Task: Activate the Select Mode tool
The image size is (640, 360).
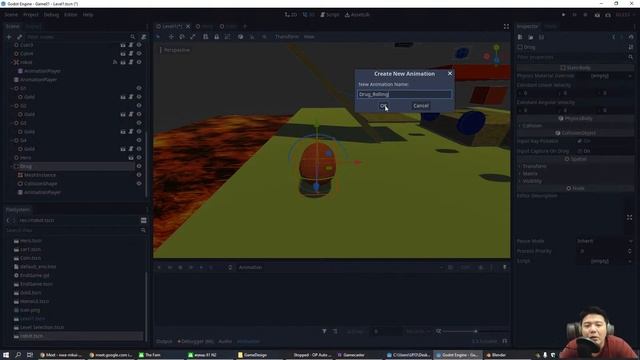Action: click(158, 37)
